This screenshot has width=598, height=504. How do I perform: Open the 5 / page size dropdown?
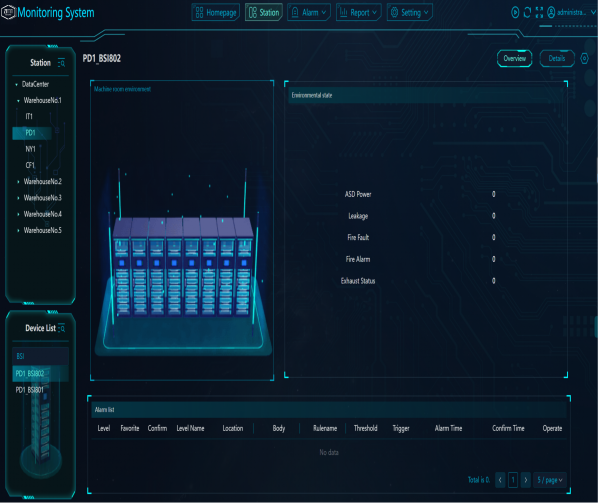click(550, 480)
